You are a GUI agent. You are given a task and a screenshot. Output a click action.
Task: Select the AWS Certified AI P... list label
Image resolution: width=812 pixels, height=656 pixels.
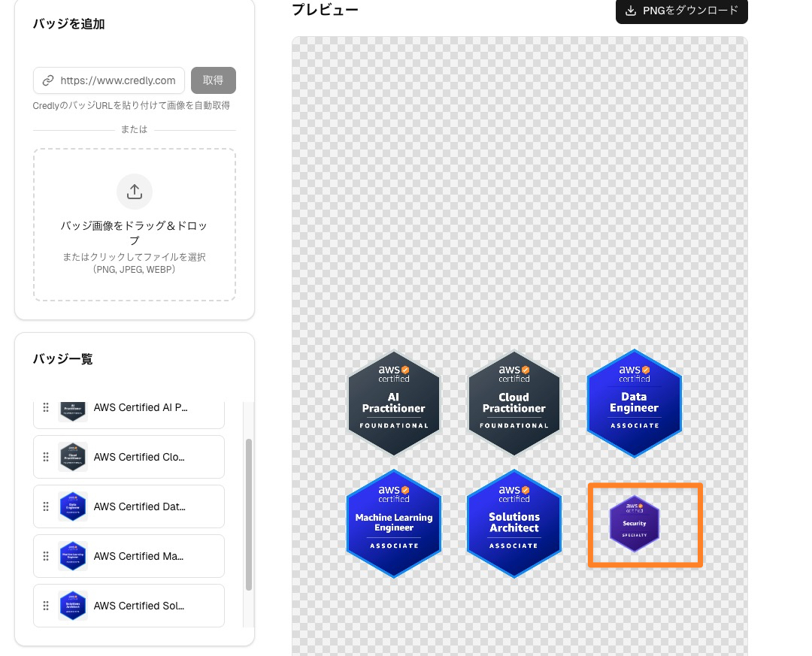coord(141,407)
